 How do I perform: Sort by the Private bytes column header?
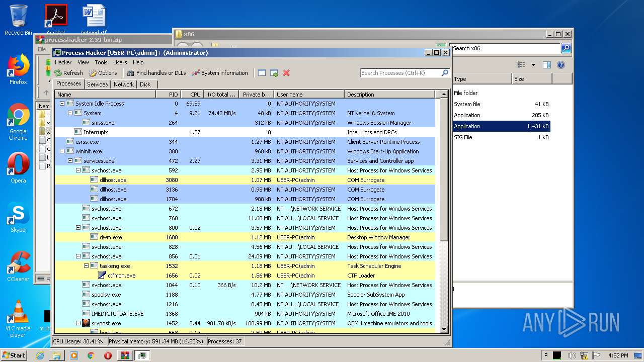[x=256, y=94]
